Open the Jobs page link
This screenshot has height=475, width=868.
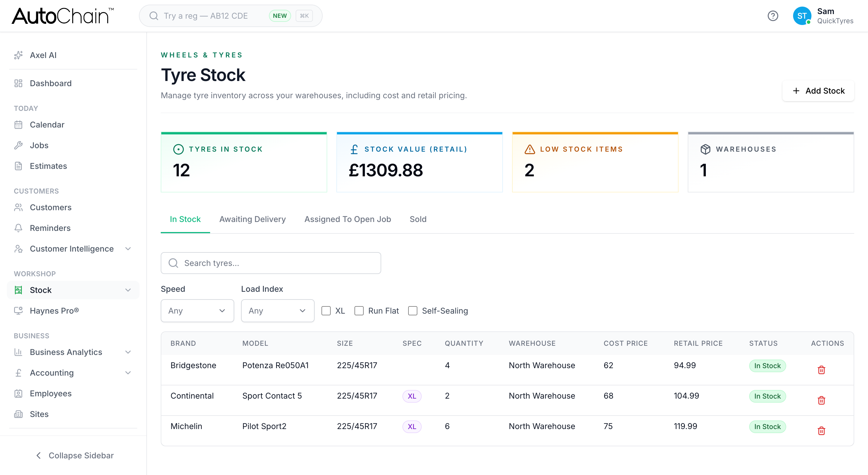point(73,145)
